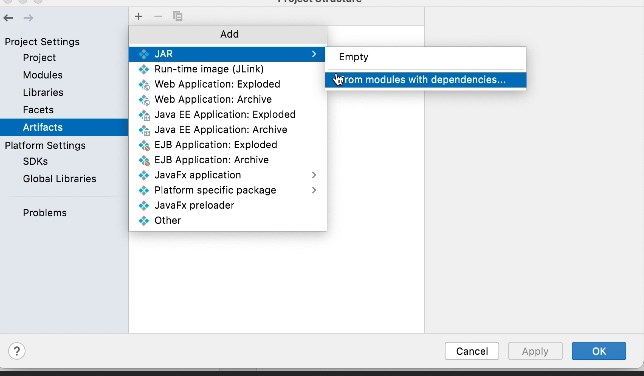The image size is (644, 376).
Task: Click the Cancel button
Action: click(472, 351)
